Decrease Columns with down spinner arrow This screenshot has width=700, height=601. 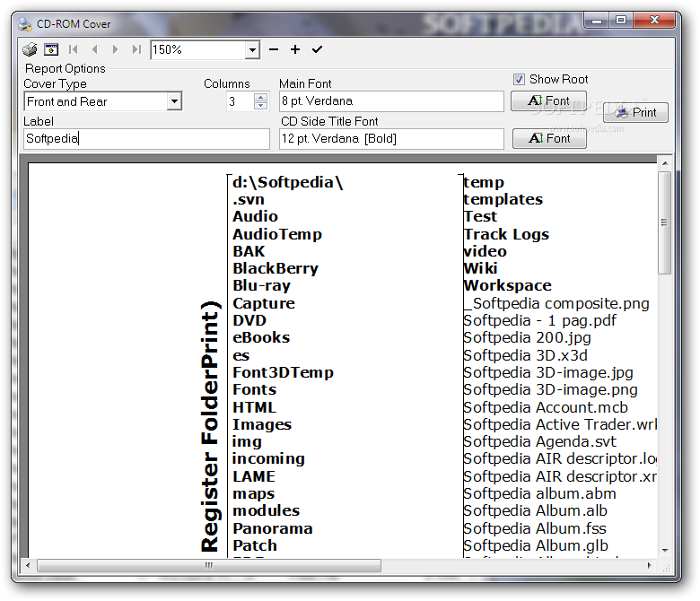click(x=260, y=105)
